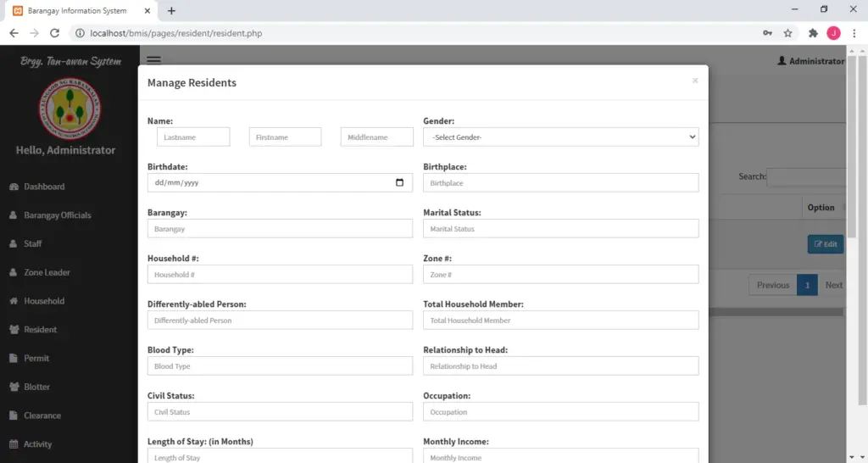Reload the page with browser refresh
This screenshot has width=868, height=463.
pos(54,33)
